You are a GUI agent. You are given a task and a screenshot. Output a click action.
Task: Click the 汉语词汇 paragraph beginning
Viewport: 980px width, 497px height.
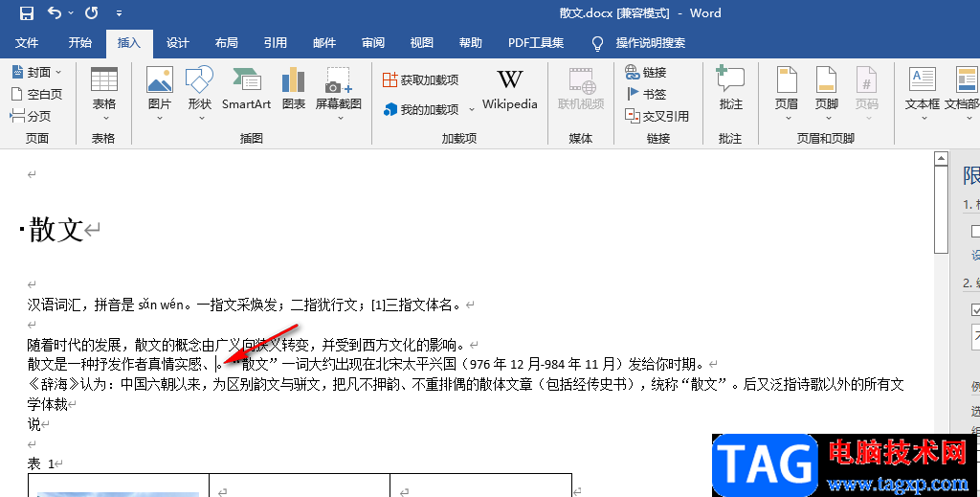click(55, 305)
